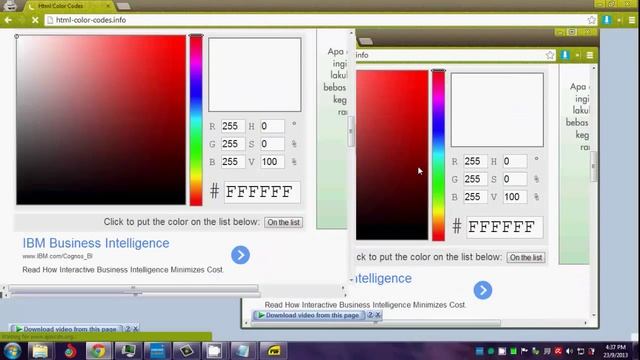
Task: Pick a color in the back window's red gradient square
Action: coord(392,155)
